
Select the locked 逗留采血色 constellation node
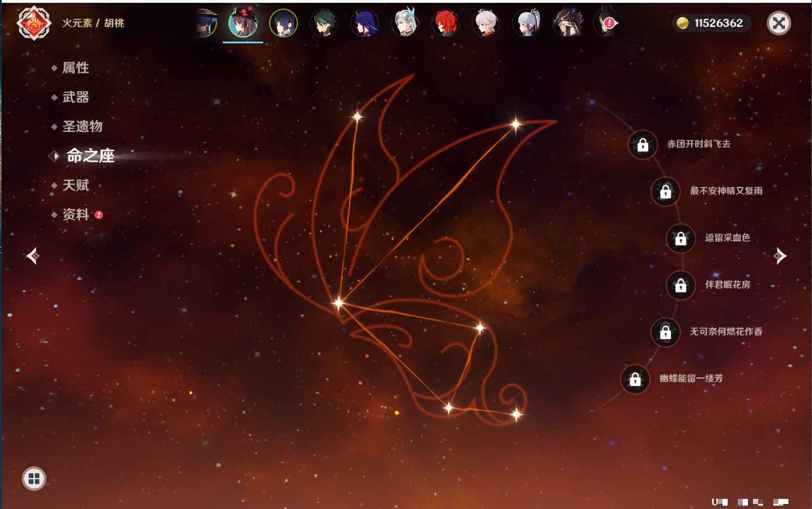pos(680,238)
